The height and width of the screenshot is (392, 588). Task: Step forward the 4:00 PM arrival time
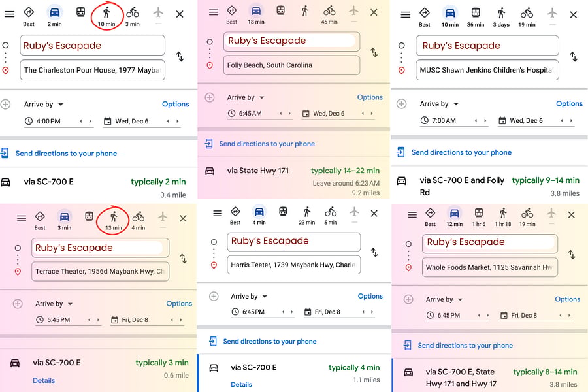pos(90,121)
